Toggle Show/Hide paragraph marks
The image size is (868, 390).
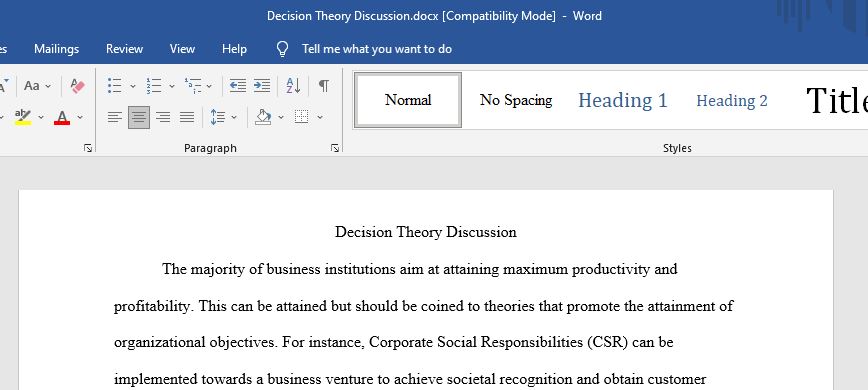click(x=324, y=86)
